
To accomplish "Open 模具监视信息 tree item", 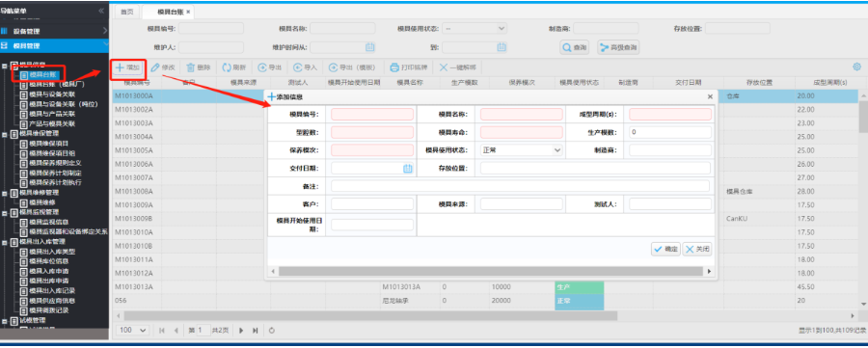I will tap(48, 222).
